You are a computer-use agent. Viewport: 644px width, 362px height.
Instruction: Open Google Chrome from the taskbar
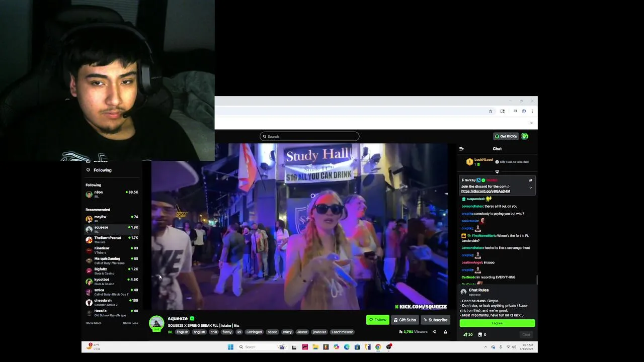coord(378,347)
